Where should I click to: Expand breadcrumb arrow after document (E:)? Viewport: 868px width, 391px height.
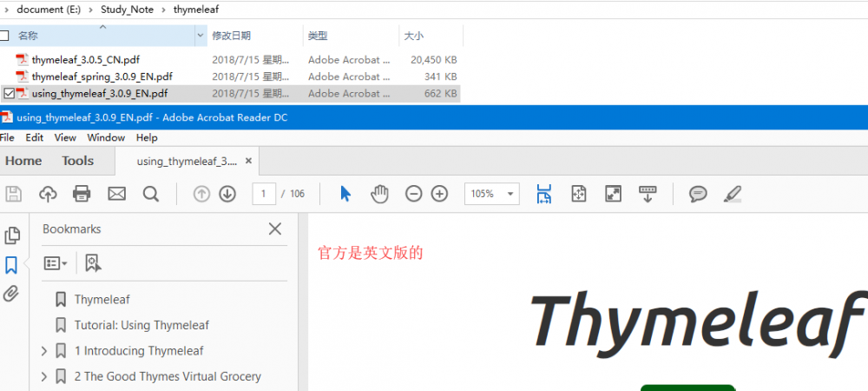click(x=90, y=10)
